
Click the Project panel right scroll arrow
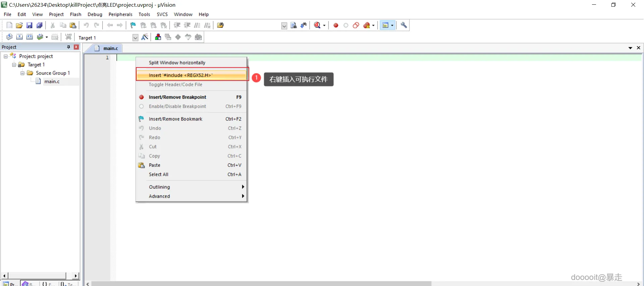coord(76,276)
